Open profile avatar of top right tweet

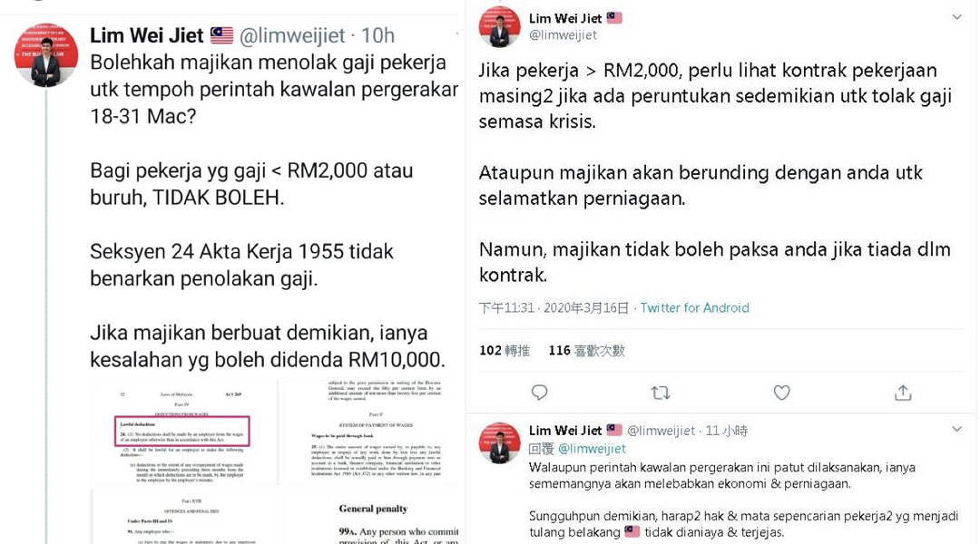tap(499, 27)
